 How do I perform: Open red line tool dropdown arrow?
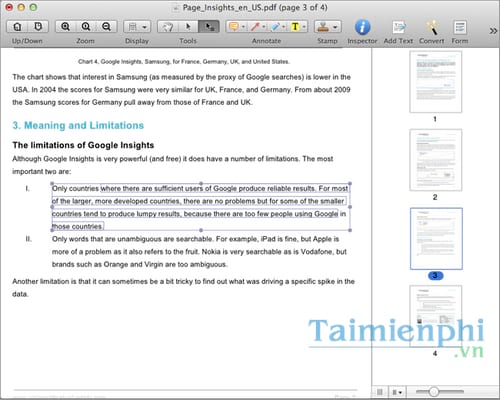coord(264,27)
